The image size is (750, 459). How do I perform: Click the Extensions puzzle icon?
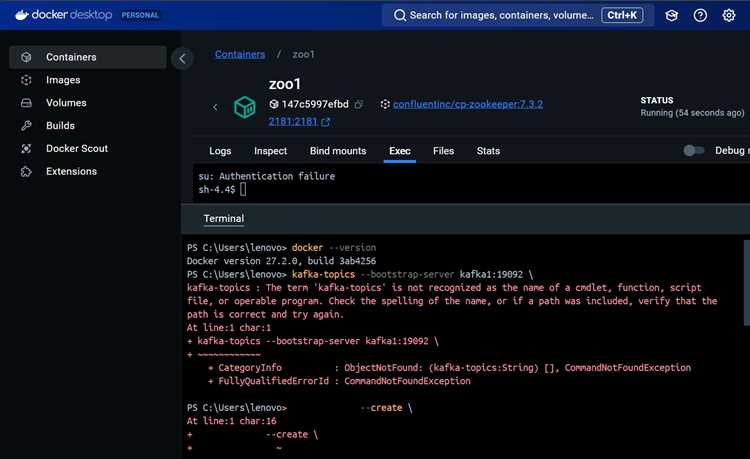click(x=26, y=171)
